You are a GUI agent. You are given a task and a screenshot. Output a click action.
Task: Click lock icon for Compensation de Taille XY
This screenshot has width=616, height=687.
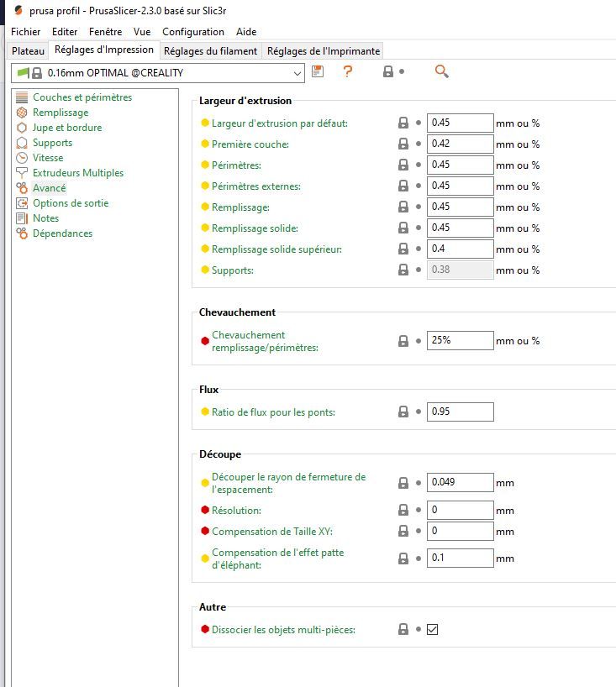point(403,531)
